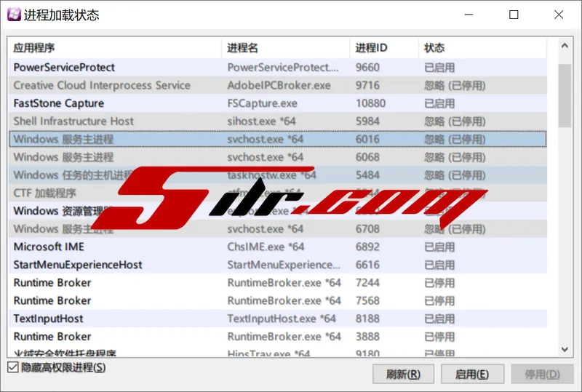
Task: Select the svchost.exe row with ID 6708
Action: pyautogui.click(x=277, y=228)
